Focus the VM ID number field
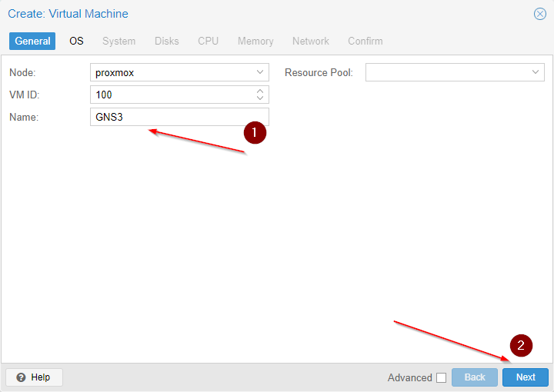The height and width of the screenshot is (392, 554). [x=170, y=95]
